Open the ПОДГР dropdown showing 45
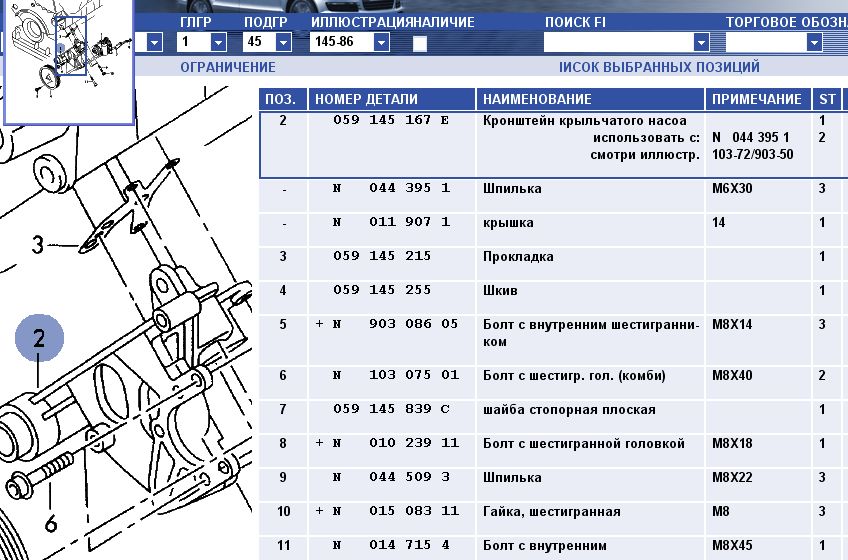Image resolution: width=848 pixels, height=560 pixels. tap(283, 42)
